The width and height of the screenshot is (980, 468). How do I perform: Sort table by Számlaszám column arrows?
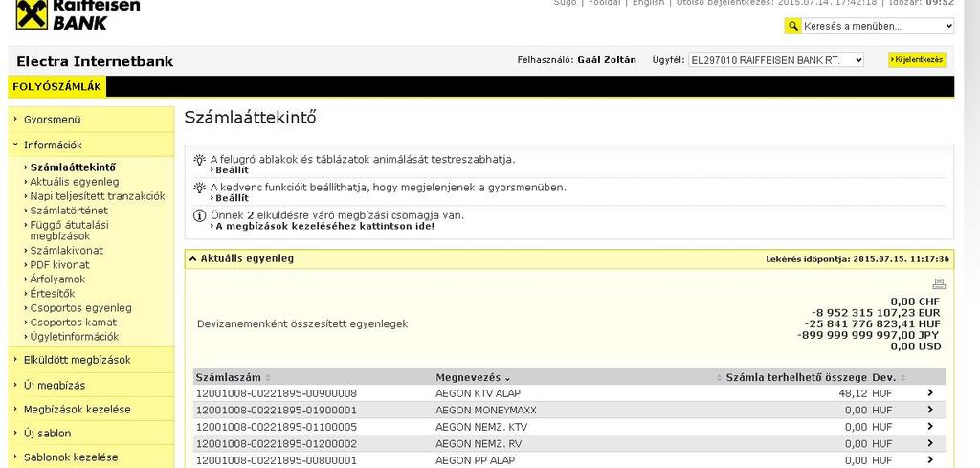(x=268, y=378)
